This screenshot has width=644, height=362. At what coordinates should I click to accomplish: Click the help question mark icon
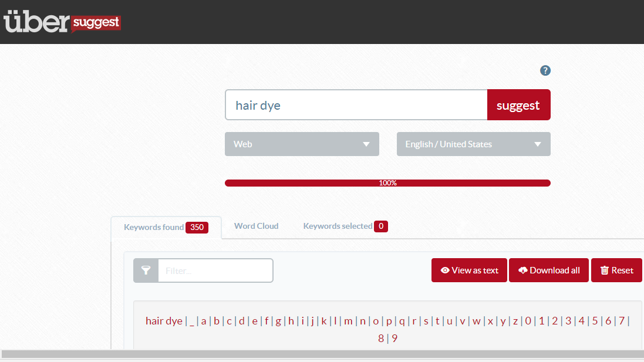pyautogui.click(x=545, y=70)
